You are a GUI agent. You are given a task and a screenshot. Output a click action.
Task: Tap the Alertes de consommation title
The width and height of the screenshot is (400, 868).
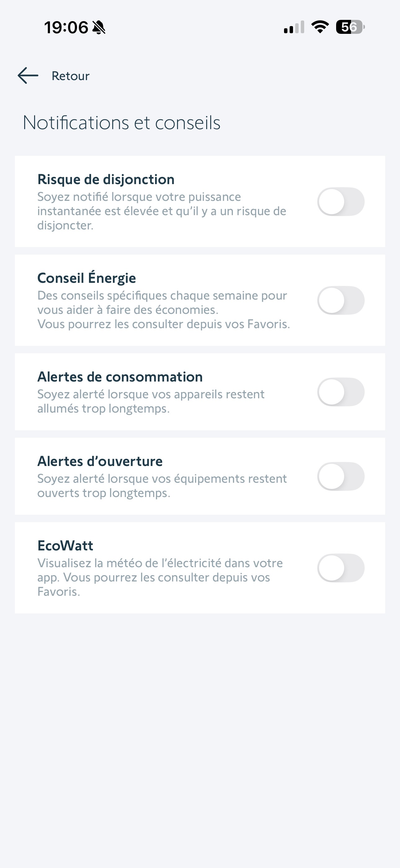tap(120, 377)
